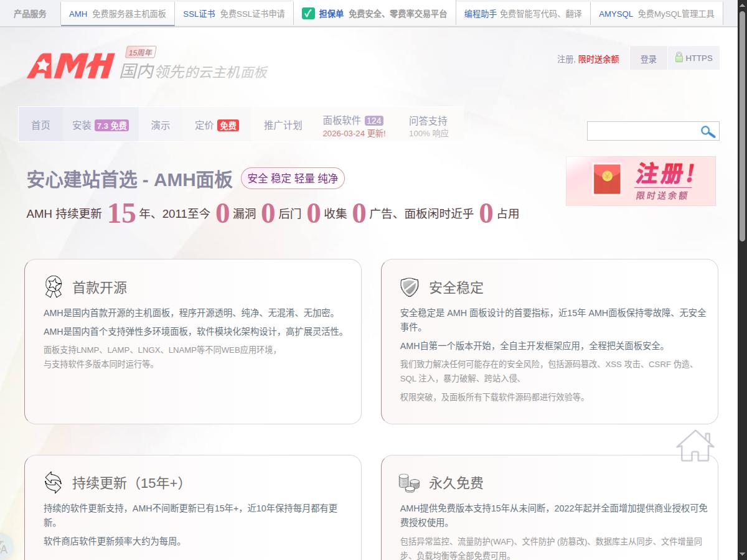Open the 定价 pricing tab
The width and height of the screenshot is (747, 560).
click(x=215, y=125)
